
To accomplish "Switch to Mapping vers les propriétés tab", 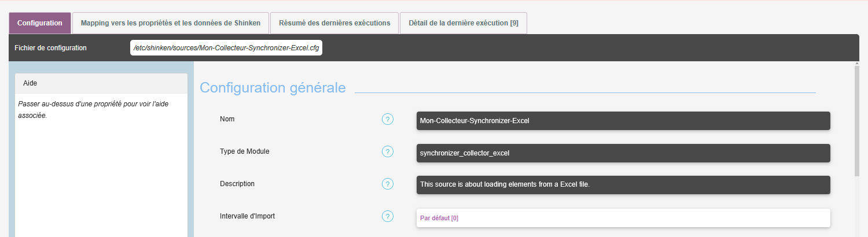I will (x=171, y=23).
